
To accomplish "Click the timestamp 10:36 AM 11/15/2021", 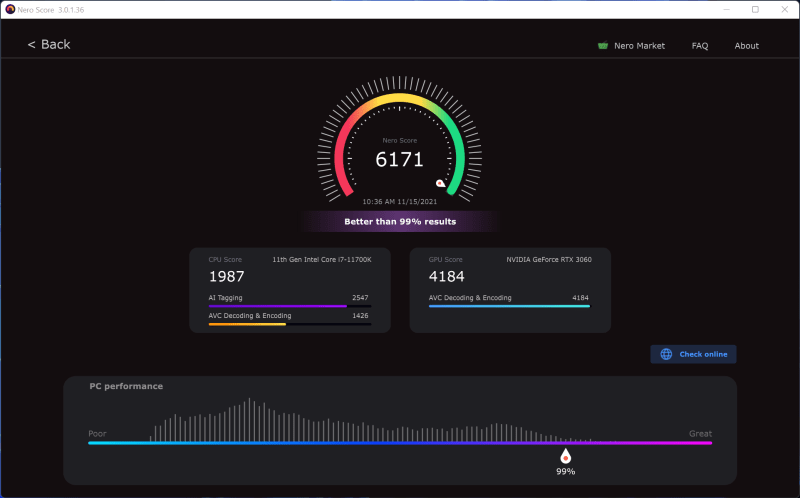I will click(x=399, y=202).
